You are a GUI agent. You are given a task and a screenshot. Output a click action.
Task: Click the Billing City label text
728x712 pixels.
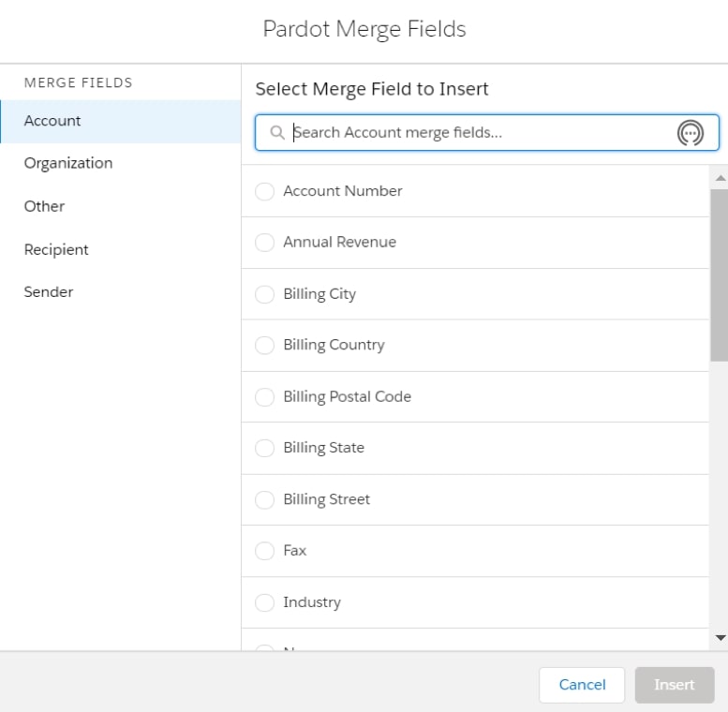319,294
